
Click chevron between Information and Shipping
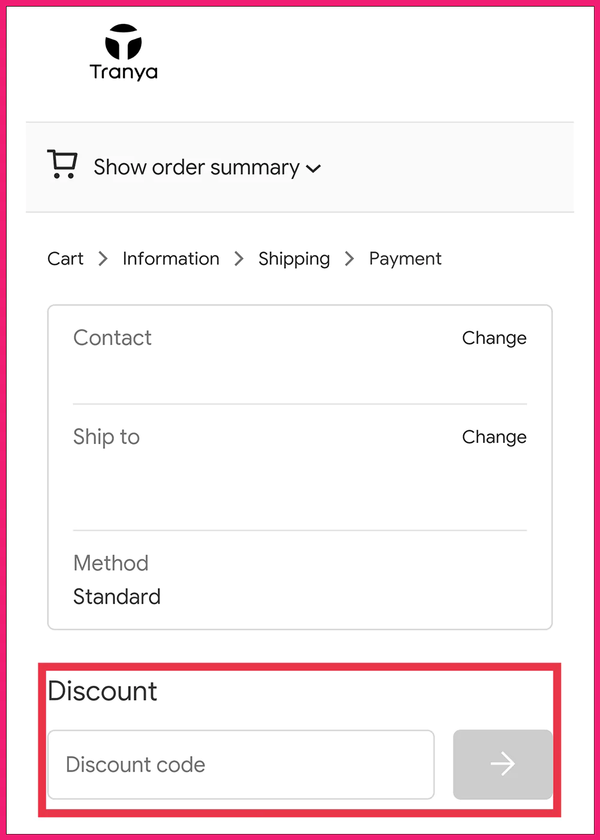[x=239, y=259]
